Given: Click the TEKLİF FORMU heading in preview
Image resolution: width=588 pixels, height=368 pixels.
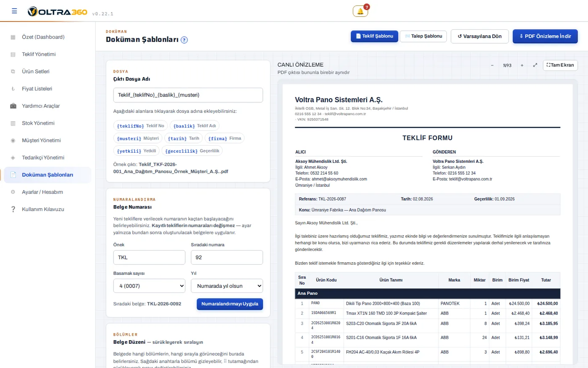Looking at the screenshot, I should tap(428, 138).
